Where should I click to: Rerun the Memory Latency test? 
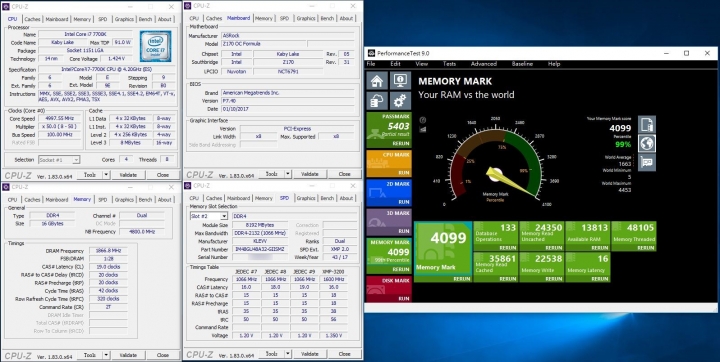(x=599, y=279)
